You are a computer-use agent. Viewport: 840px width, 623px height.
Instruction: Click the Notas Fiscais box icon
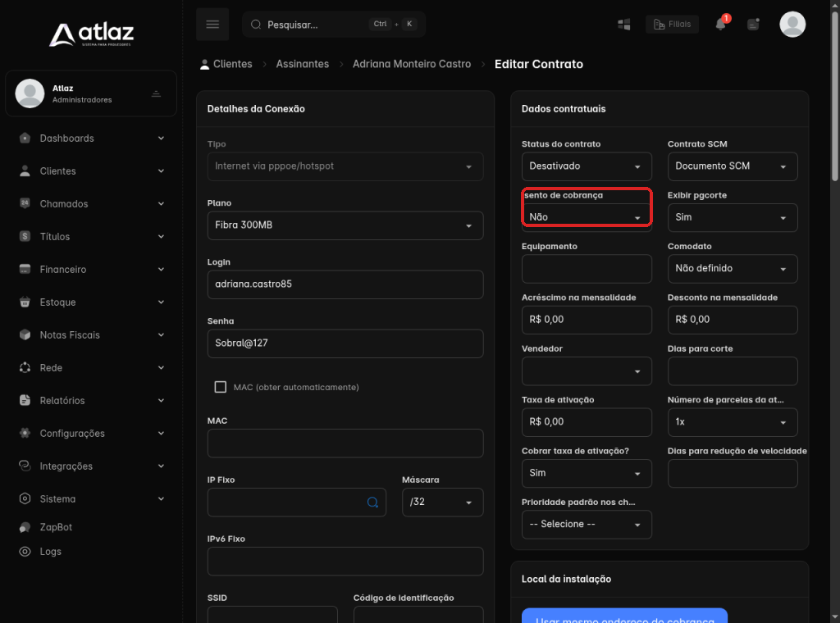[x=25, y=334]
